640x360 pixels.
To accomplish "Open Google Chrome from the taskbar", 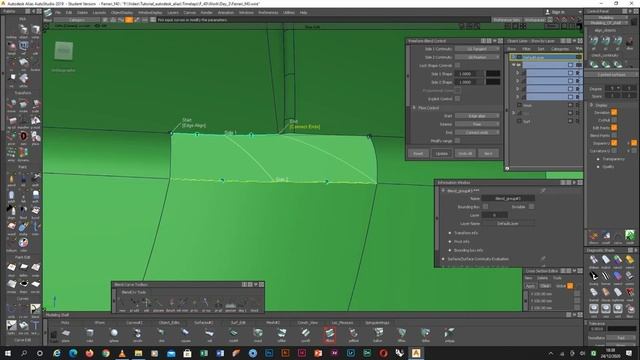I will 106,353.
